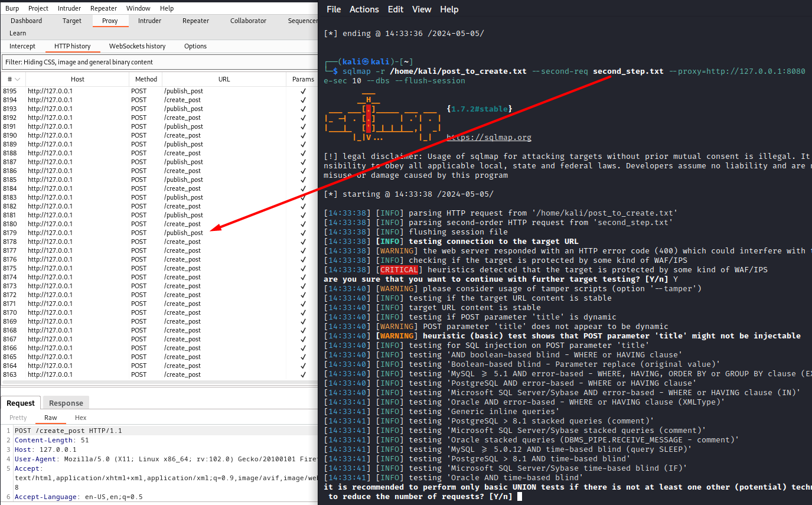Open the terminal Actions menu
The height and width of the screenshot is (505, 812).
[364, 9]
